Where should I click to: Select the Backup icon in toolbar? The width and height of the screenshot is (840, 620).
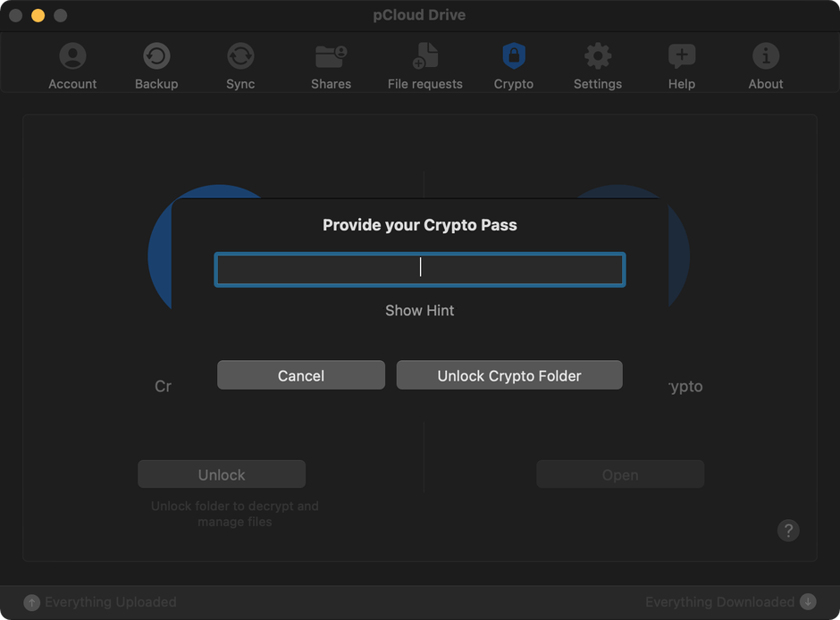[156, 54]
